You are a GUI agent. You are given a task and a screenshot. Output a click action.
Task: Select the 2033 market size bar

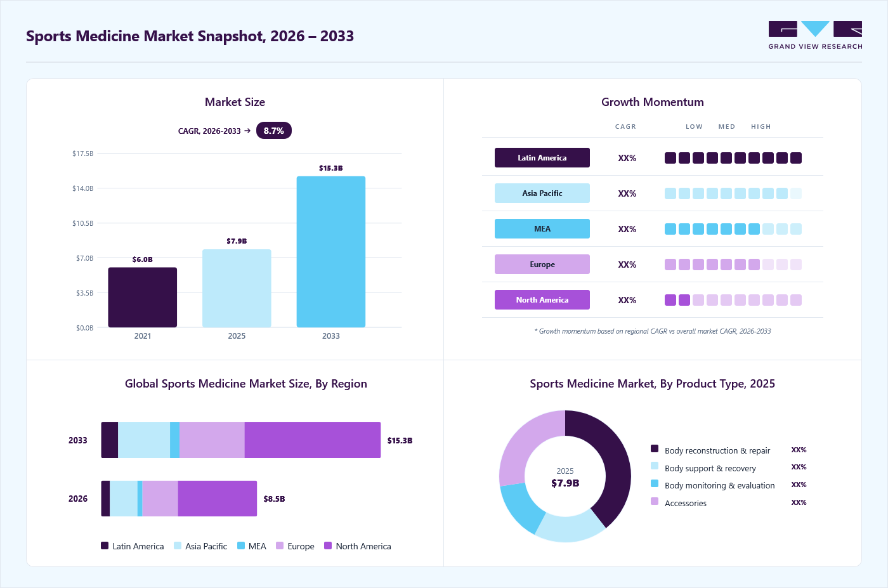331,252
